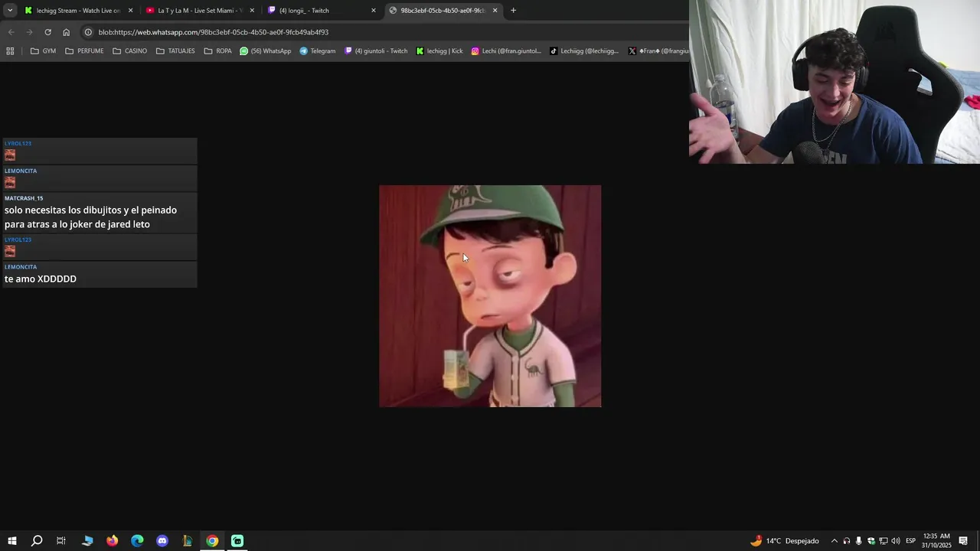Open the TATUAJES bookmarks folder
Image resolution: width=980 pixels, height=551 pixels.
click(175, 51)
